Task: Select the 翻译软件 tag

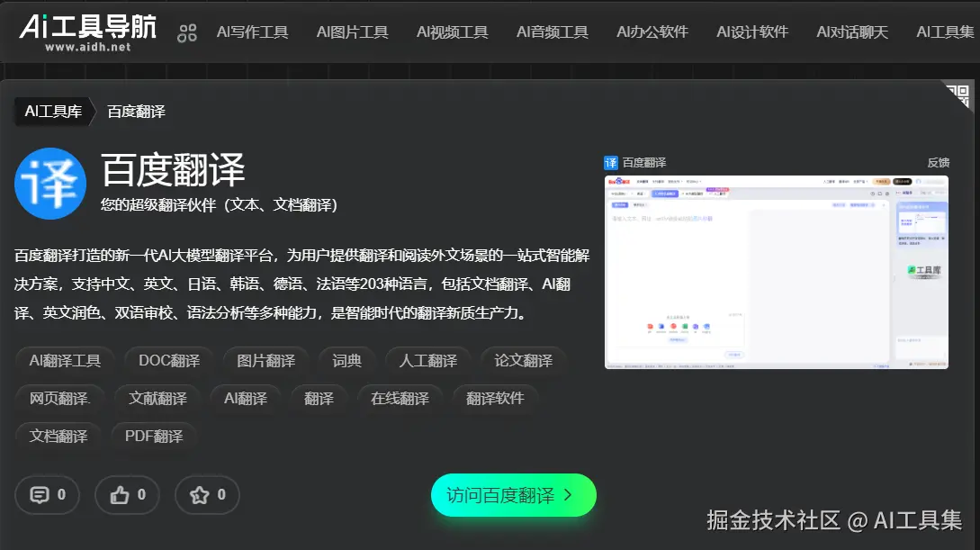Action: pyautogui.click(x=495, y=398)
